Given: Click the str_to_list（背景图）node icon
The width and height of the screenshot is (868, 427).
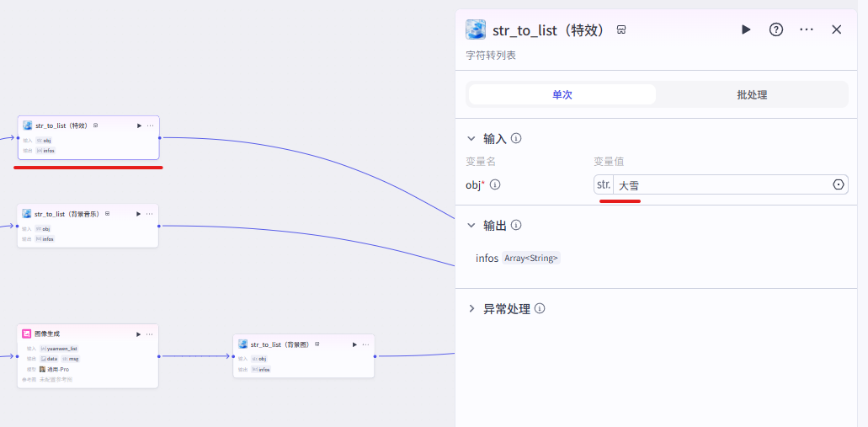Looking at the screenshot, I should pyautogui.click(x=242, y=344).
